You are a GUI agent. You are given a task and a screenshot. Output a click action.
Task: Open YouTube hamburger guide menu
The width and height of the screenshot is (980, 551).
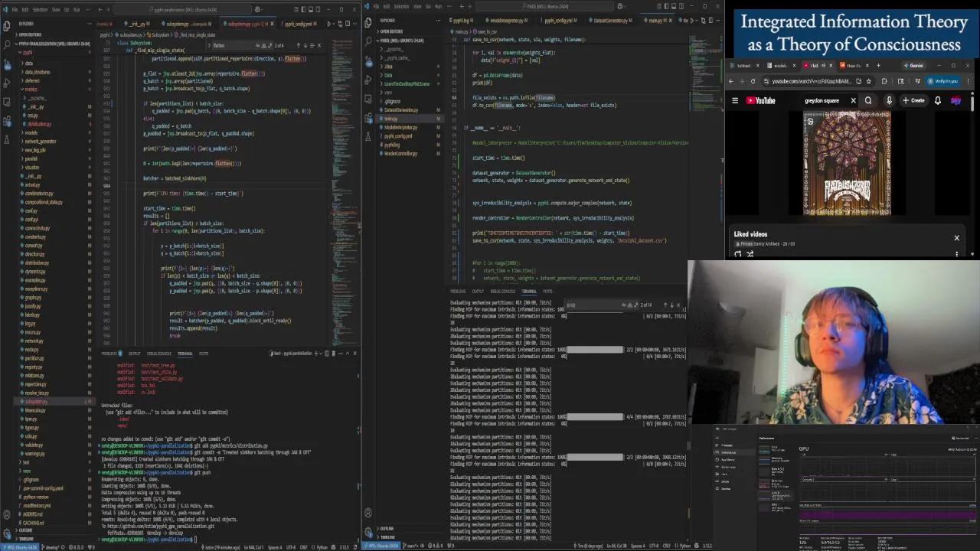[735, 100]
